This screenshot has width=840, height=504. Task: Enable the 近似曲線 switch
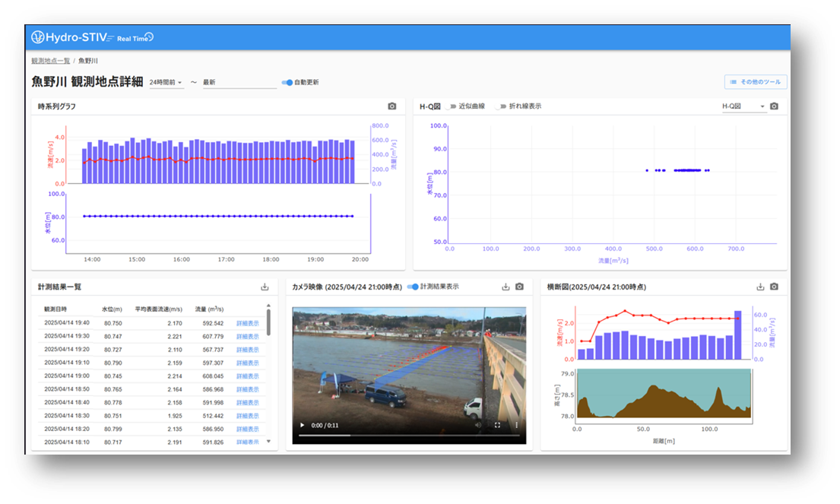[x=451, y=106]
